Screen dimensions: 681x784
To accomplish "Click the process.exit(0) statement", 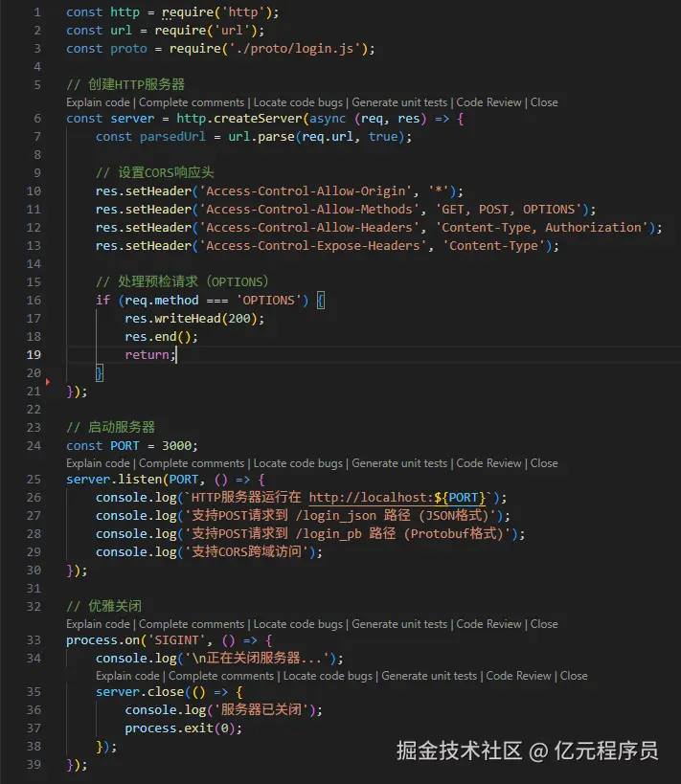I will pyautogui.click(x=183, y=728).
